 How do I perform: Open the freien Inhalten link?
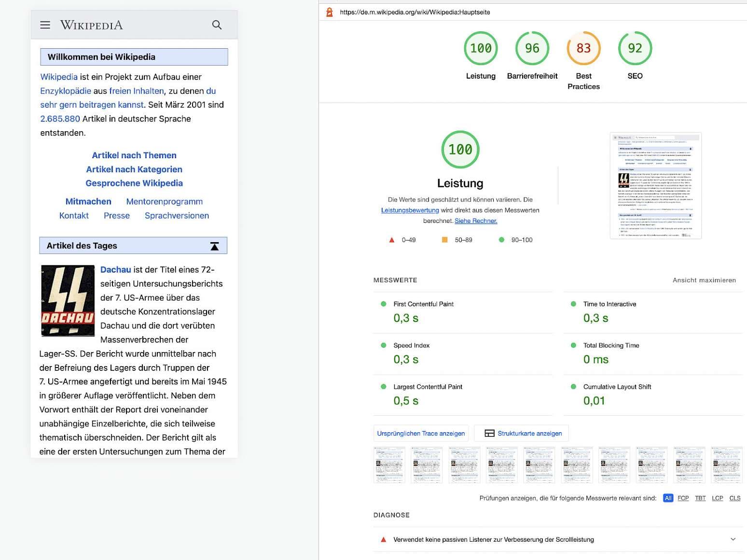coord(137,91)
